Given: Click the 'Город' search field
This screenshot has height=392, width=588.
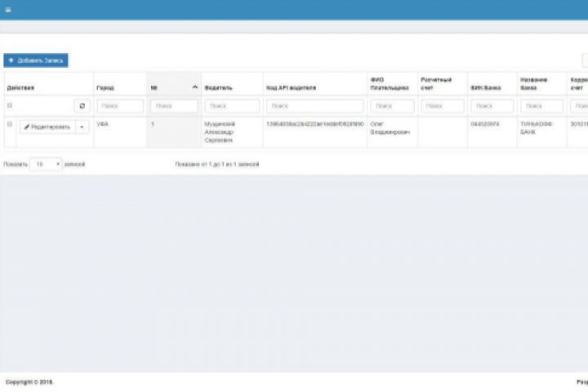Looking at the screenshot, I should pos(120,106).
